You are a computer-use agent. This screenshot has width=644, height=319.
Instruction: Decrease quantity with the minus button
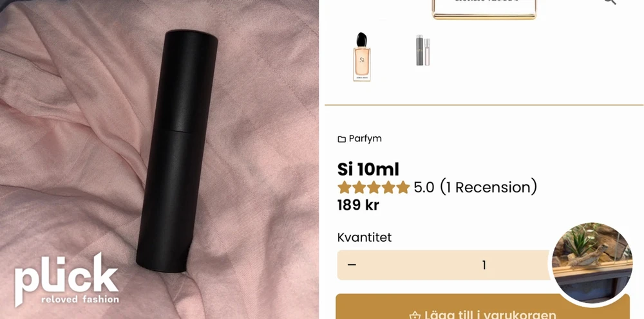352,265
